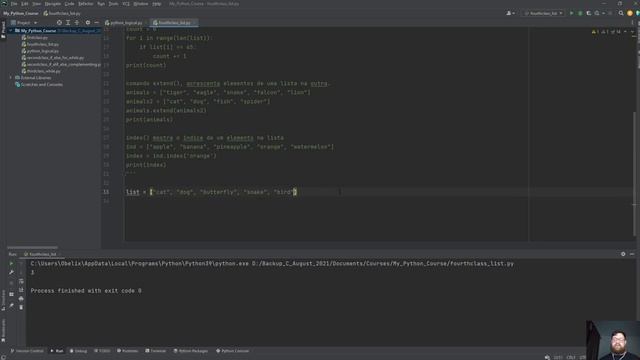
Task: Open the user account dropdown icon
Action: pos(510,13)
